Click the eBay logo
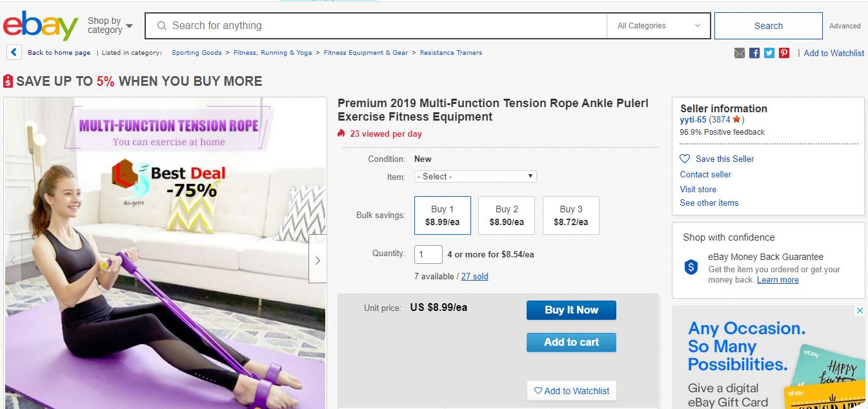The height and width of the screenshot is (409, 868). point(40,26)
